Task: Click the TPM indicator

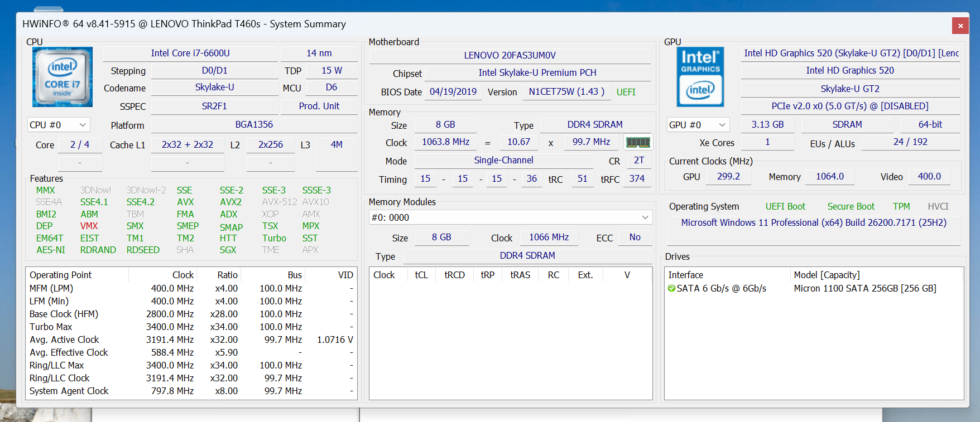Action: [901, 206]
